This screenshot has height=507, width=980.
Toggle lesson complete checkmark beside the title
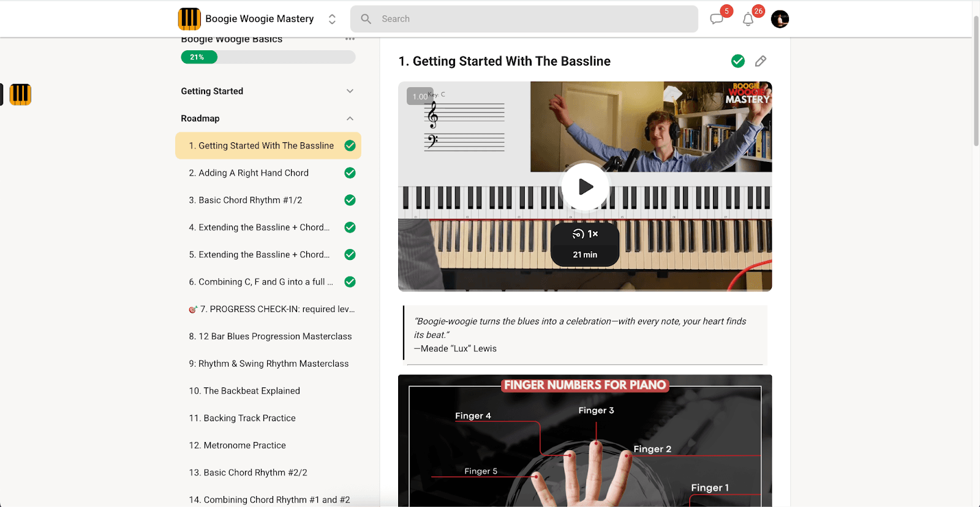(x=738, y=61)
